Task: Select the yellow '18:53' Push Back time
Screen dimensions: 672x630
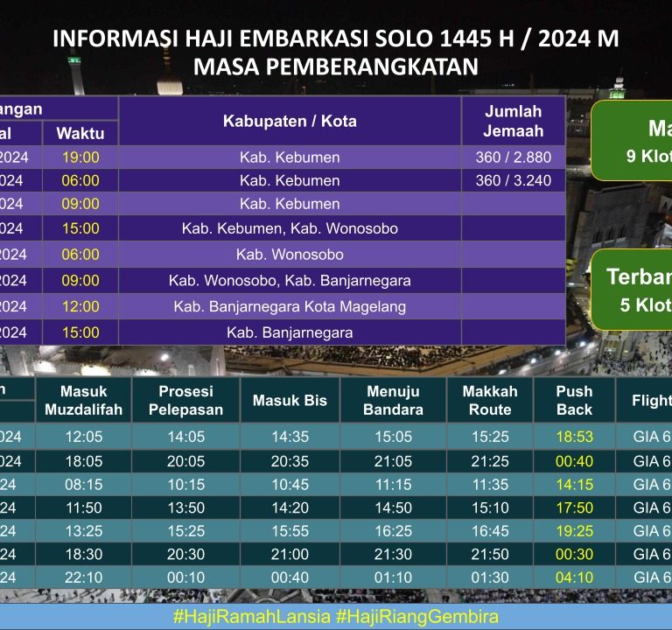Action: [x=574, y=437]
